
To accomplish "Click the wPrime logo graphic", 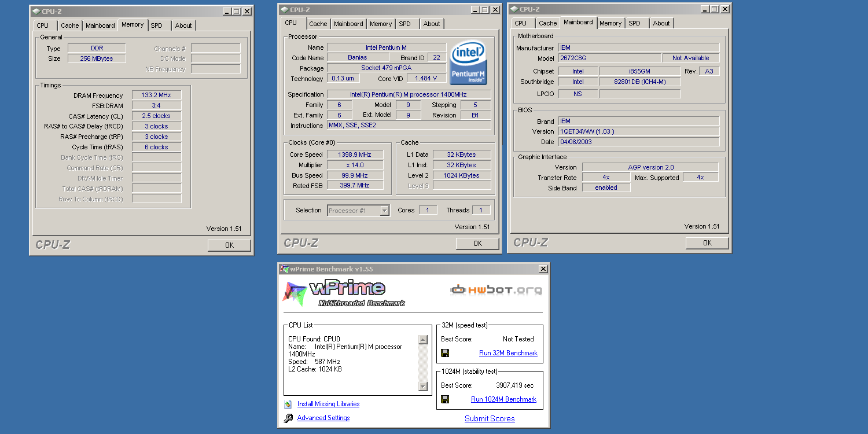I will pyautogui.click(x=344, y=293).
